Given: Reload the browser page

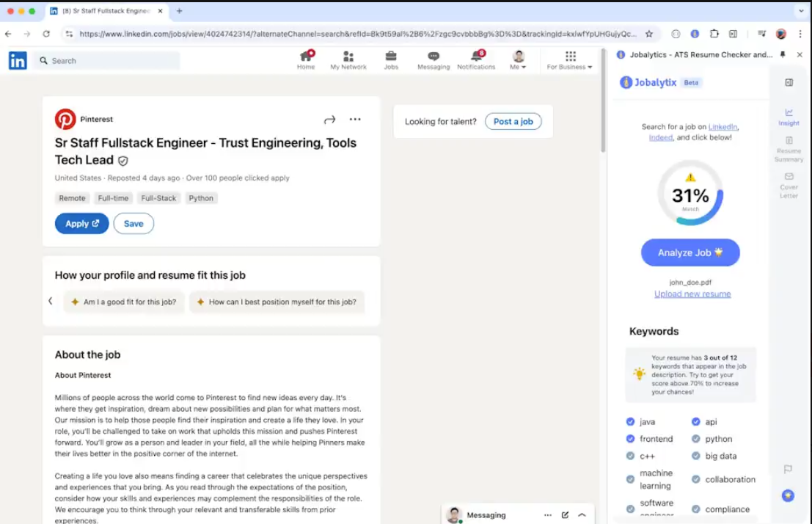Looking at the screenshot, I should pyautogui.click(x=46, y=34).
